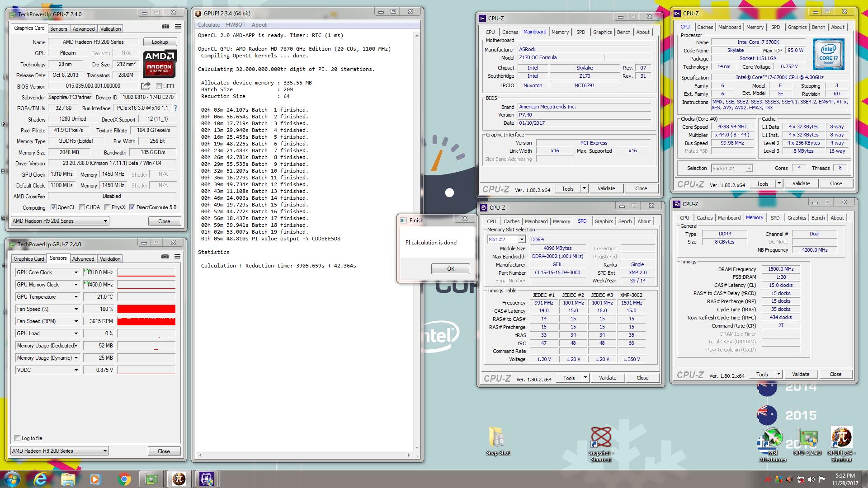The image size is (868, 488).
Task: Switch to Advanced tab in top GPU-Z
Action: 84,28
